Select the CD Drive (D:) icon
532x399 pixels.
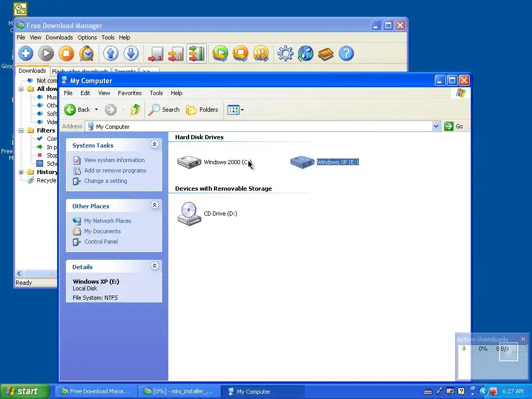(x=207, y=214)
